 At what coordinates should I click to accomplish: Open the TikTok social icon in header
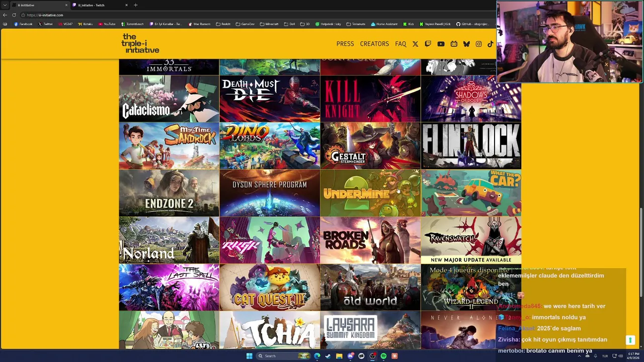(491, 44)
